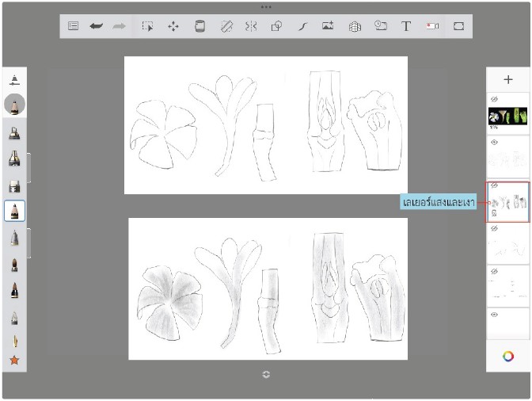Toggle eye on the fourth layer
Screen dimensions: 532x401
tap(494, 228)
